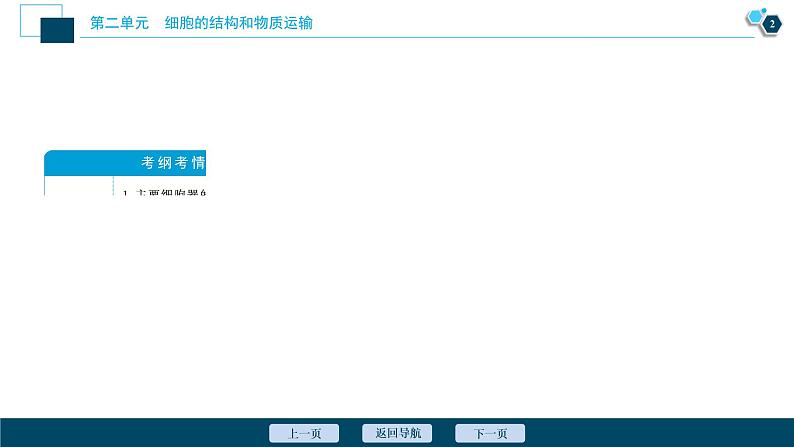The image size is (794, 447).
Task: Select the 第二单元 heading text
Action: 120,22
